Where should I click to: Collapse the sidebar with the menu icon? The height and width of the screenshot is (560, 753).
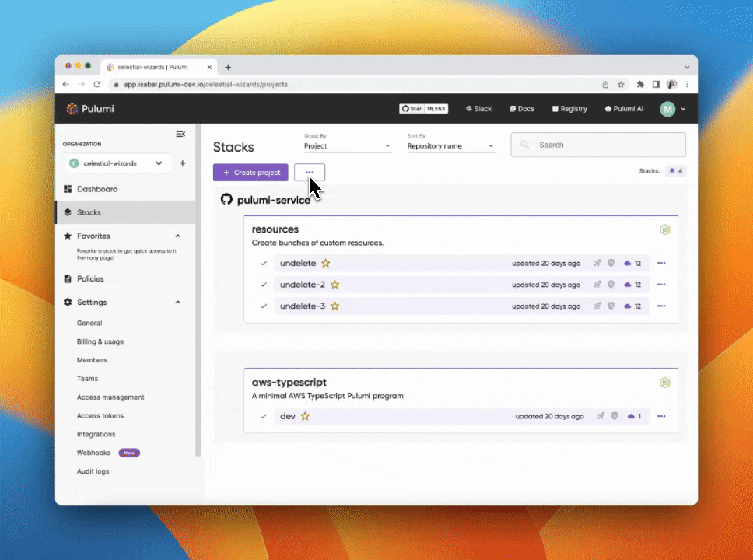click(180, 134)
